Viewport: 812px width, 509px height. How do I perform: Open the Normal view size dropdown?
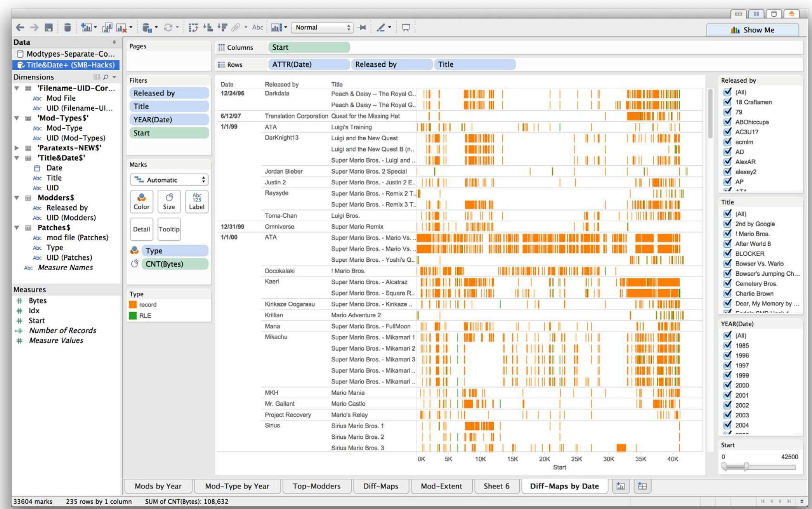click(x=322, y=28)
